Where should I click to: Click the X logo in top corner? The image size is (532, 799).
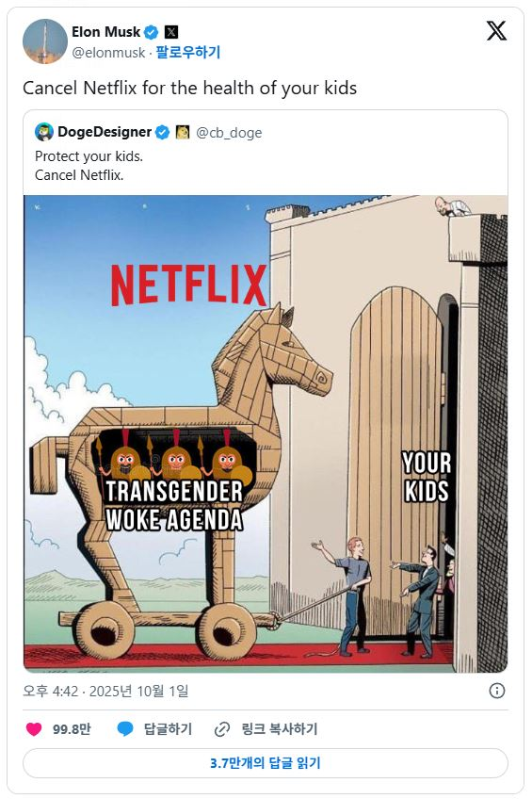[496, 30]
